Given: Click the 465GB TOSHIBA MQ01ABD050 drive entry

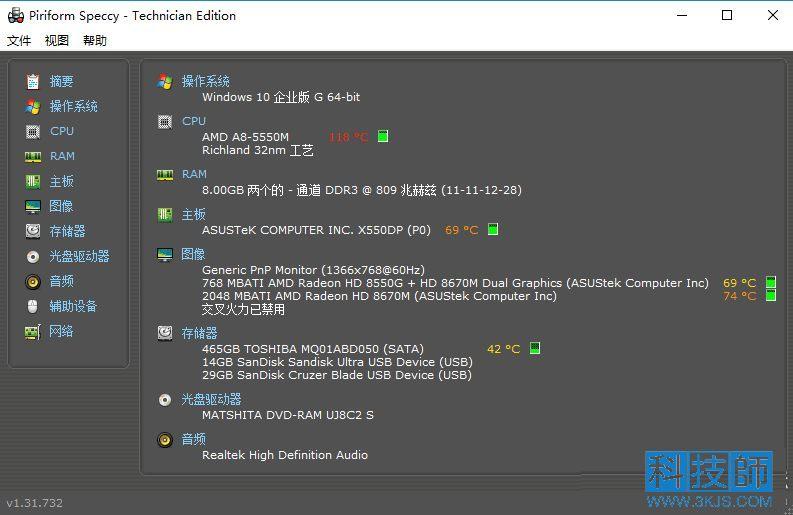Looking at the screenshot, I should pos(313,349).
